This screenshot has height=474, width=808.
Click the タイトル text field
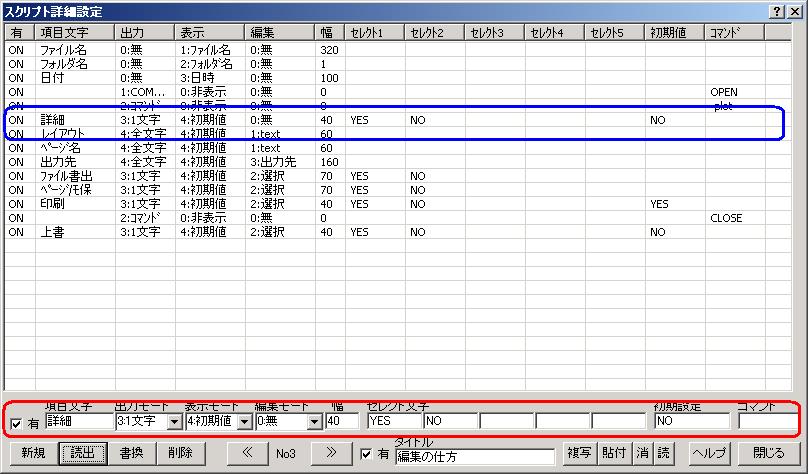[473, 457]
